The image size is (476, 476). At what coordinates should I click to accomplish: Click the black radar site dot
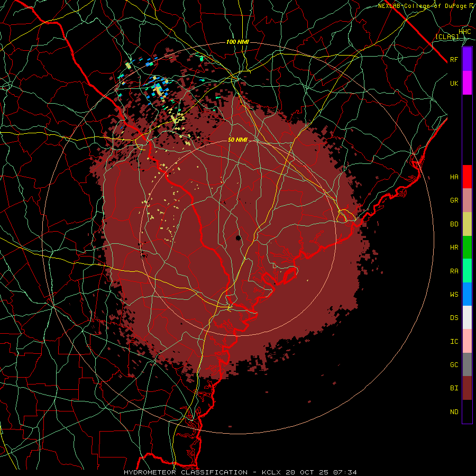click(x=238, y=237)
